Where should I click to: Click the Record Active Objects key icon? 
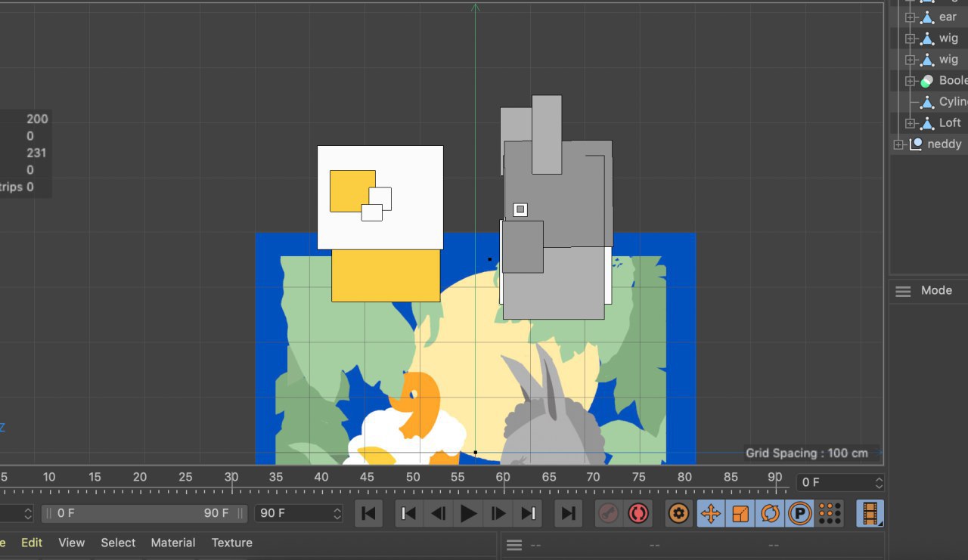point(609,514)
